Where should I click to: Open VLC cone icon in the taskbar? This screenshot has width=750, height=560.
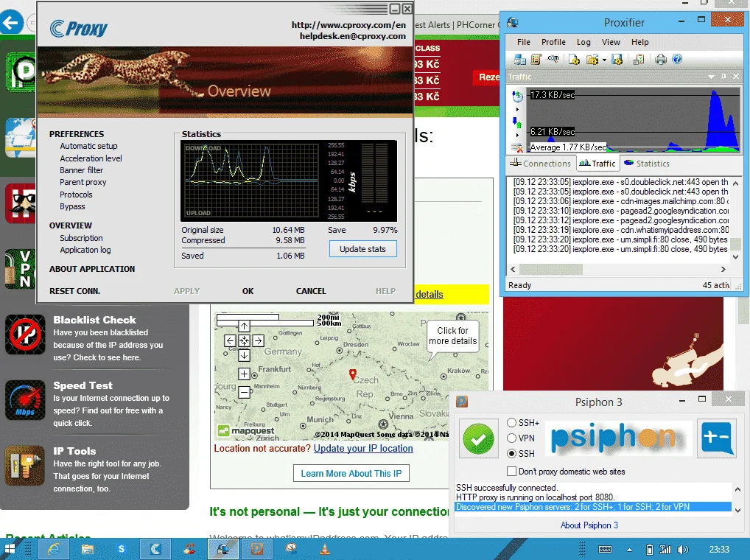[x=324, y=549]
